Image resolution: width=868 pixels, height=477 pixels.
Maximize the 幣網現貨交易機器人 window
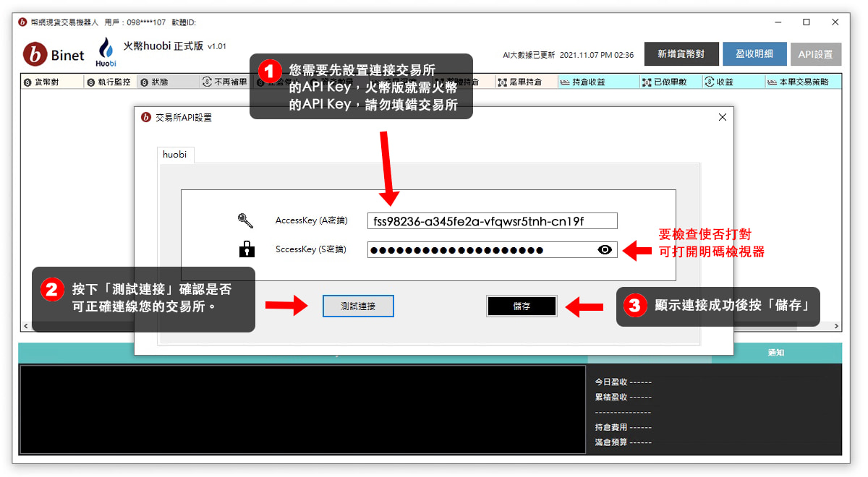(806, 22)
